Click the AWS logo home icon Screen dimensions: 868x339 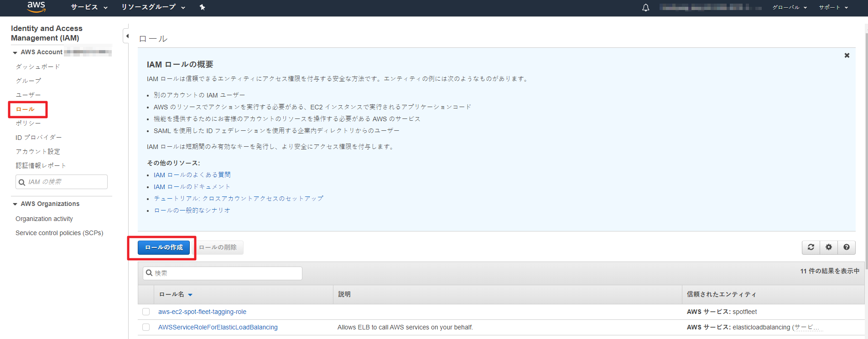pyautogui.click(x=36, y=7)
